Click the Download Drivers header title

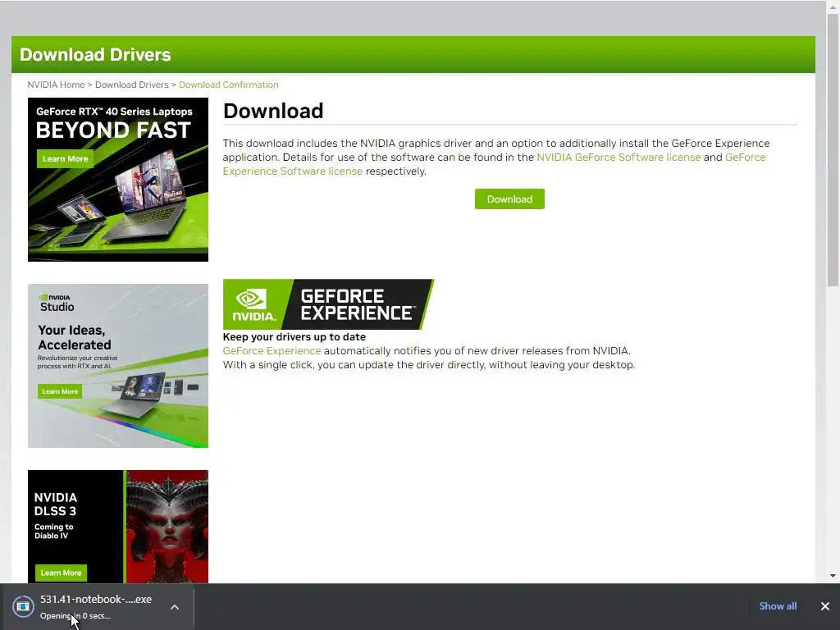[x=95, y=55]
